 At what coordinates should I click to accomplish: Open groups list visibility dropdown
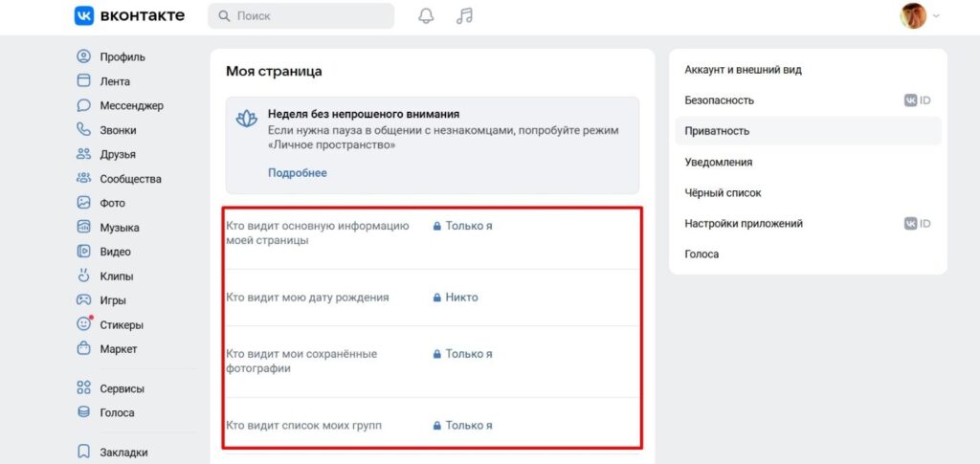468,425
